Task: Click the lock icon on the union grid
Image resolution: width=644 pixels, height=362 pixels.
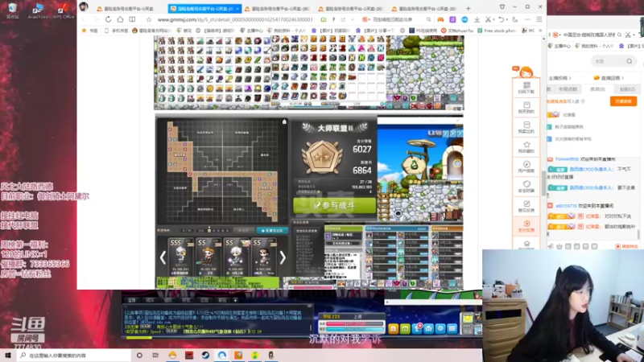Action: 284,122
